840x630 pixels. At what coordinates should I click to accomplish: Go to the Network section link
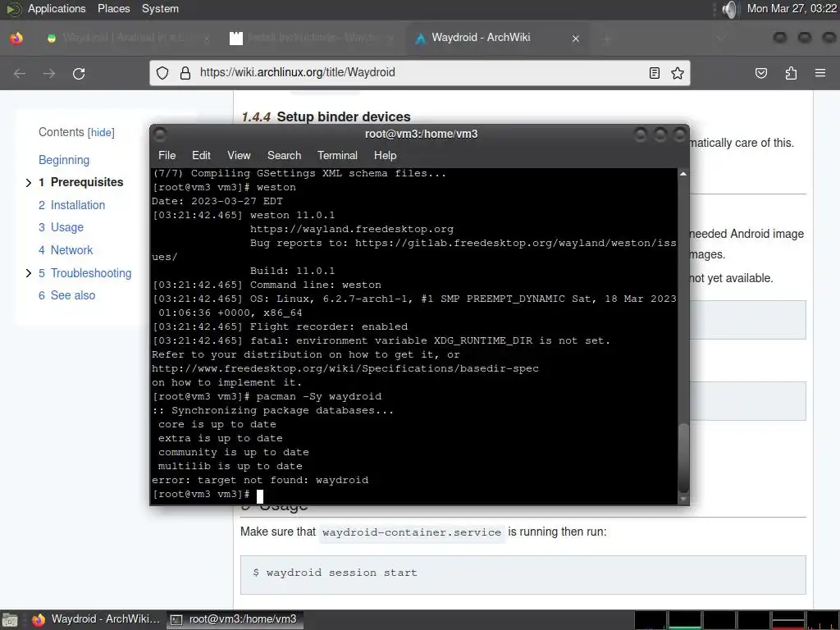(66, 249)
